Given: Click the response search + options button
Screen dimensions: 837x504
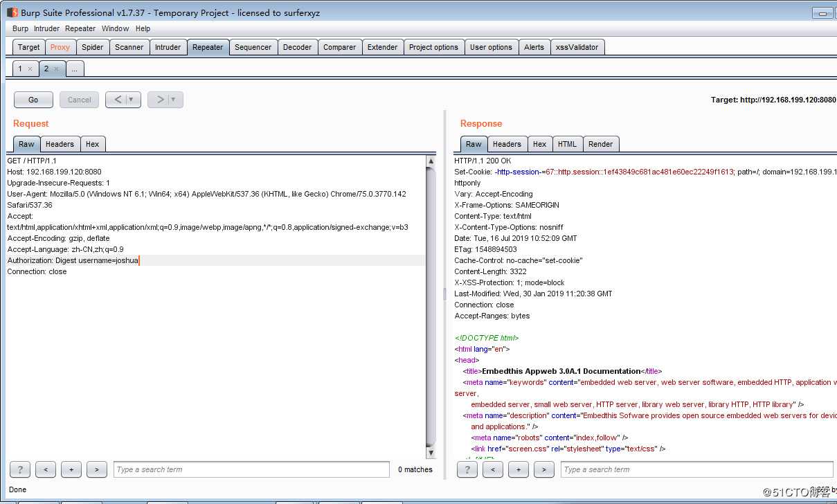Looking at the screenshot, I should tap(519, 469).
